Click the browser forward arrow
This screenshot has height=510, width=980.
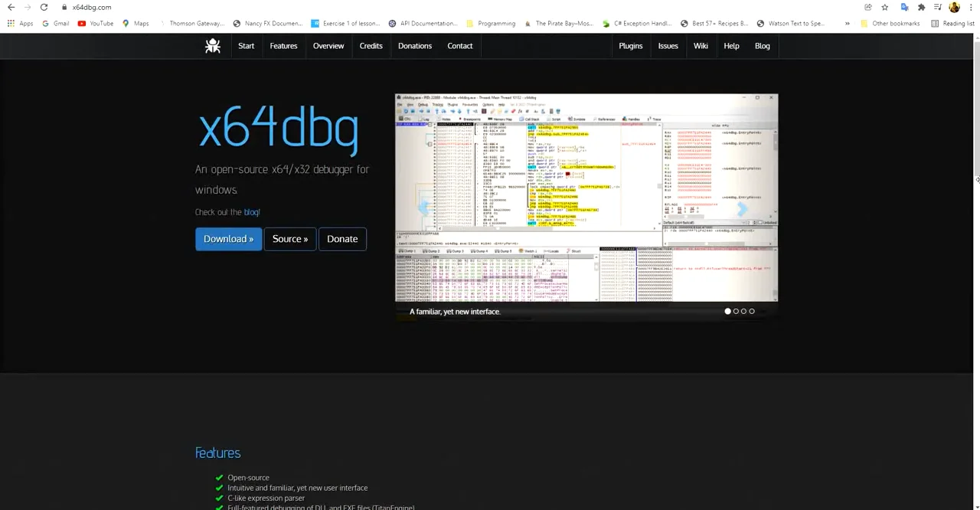pos(28,7)
